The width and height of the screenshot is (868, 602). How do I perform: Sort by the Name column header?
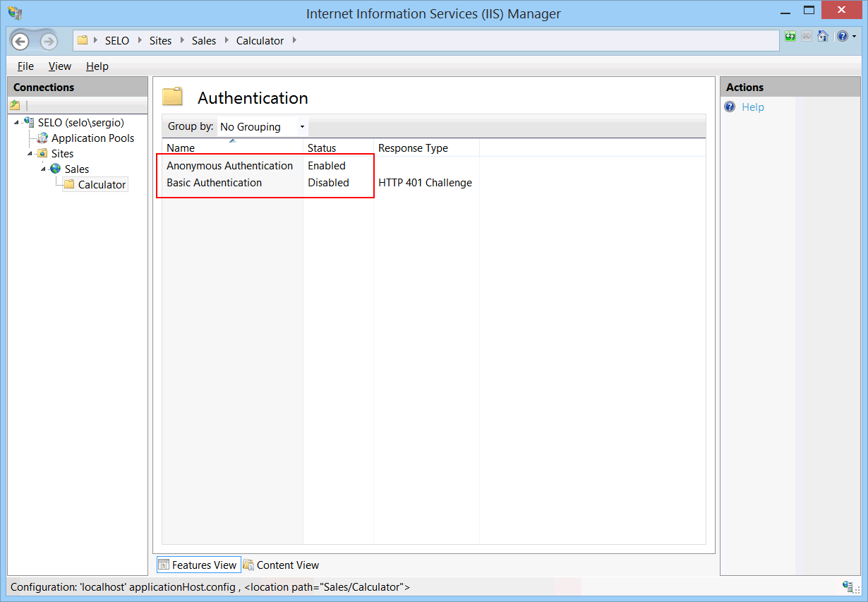pyautogui.click(x=233, y=148)
